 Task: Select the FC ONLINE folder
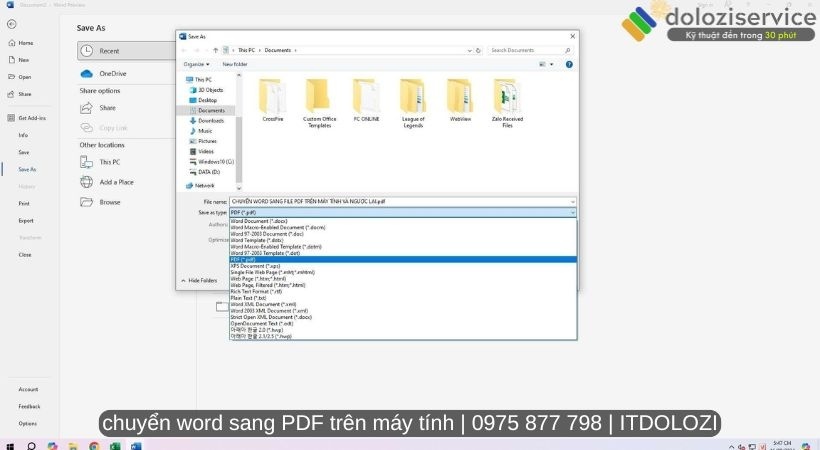pyautogui.click(x=366, y=100)
